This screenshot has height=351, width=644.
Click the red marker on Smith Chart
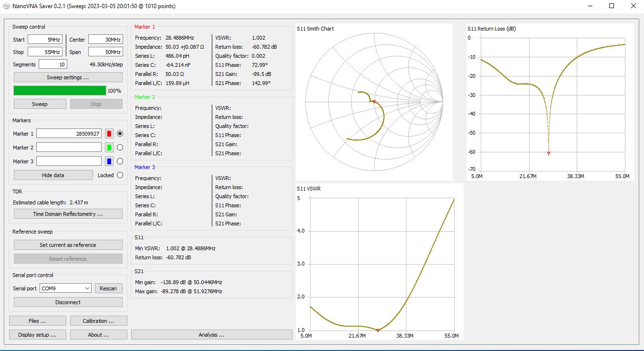(374, 102)
